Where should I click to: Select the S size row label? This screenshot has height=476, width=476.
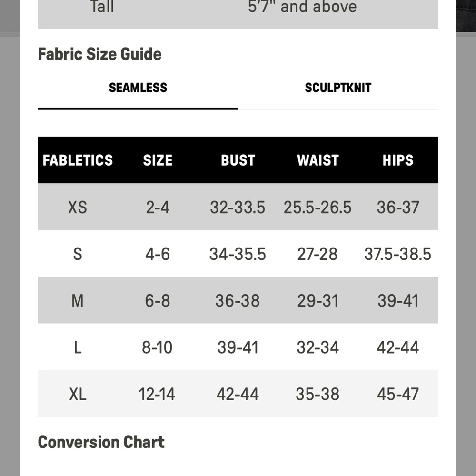pos(78,254)
